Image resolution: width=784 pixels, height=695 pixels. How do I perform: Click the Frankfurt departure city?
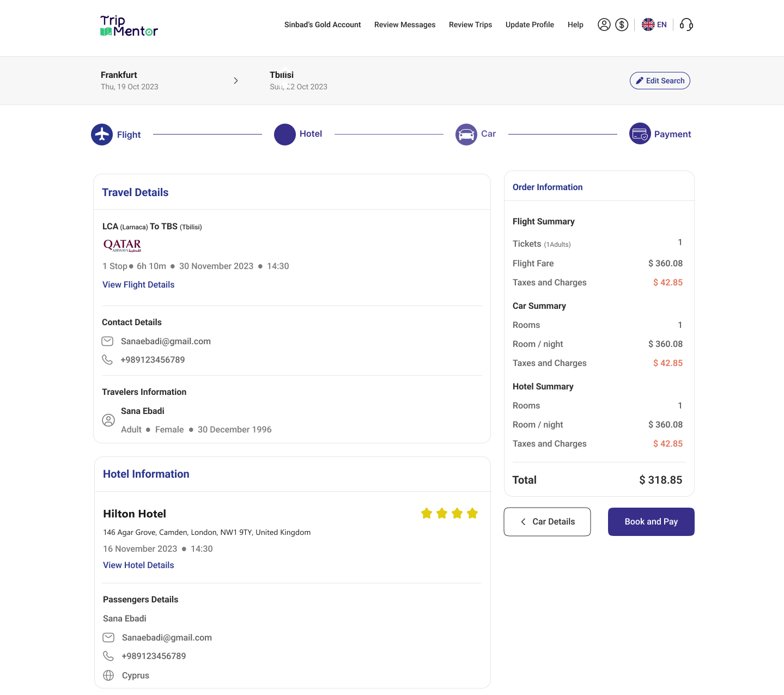[x=119, y=75]
